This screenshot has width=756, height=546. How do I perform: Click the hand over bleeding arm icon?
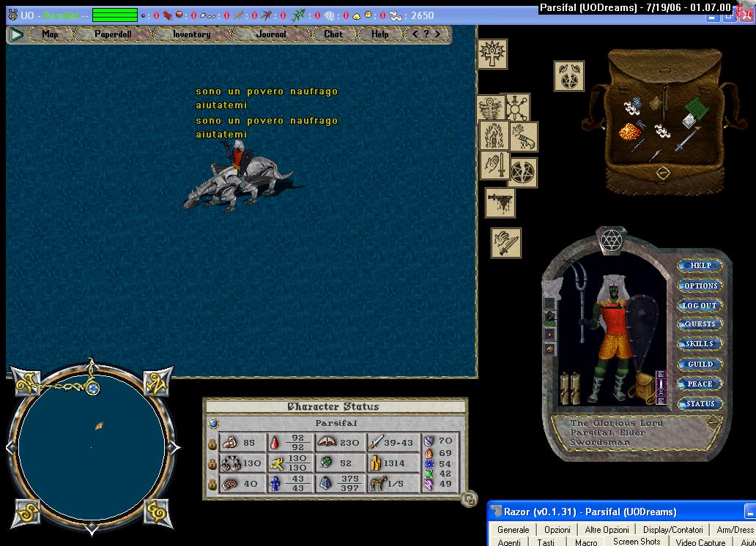click(x=524, y=136)
